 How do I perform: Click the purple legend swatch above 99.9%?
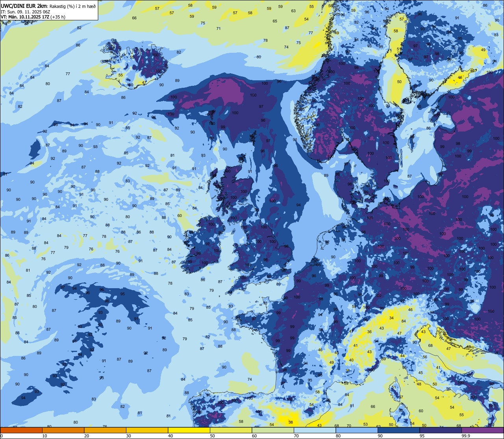pos(482,430)
